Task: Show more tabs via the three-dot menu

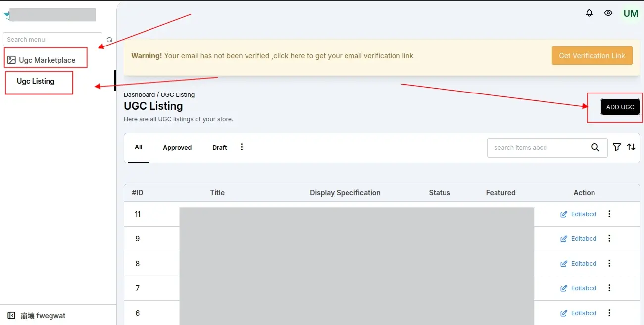Action: point(242,147)
